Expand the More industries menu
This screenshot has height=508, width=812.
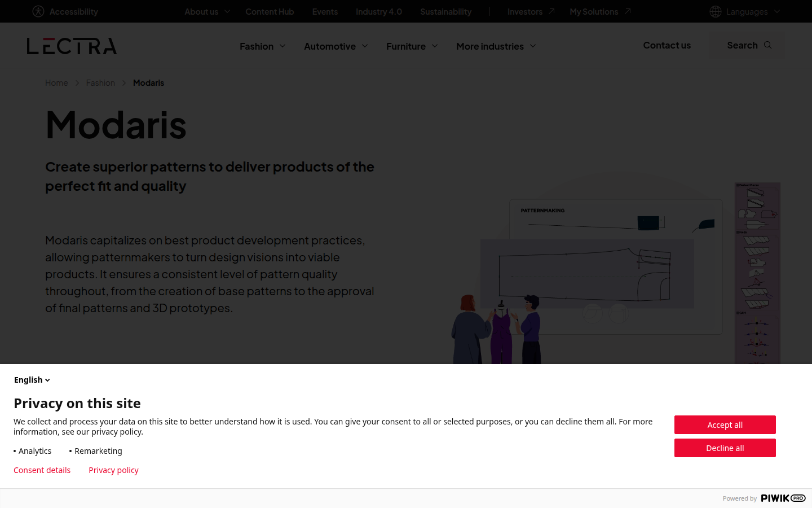click(496, 46)
